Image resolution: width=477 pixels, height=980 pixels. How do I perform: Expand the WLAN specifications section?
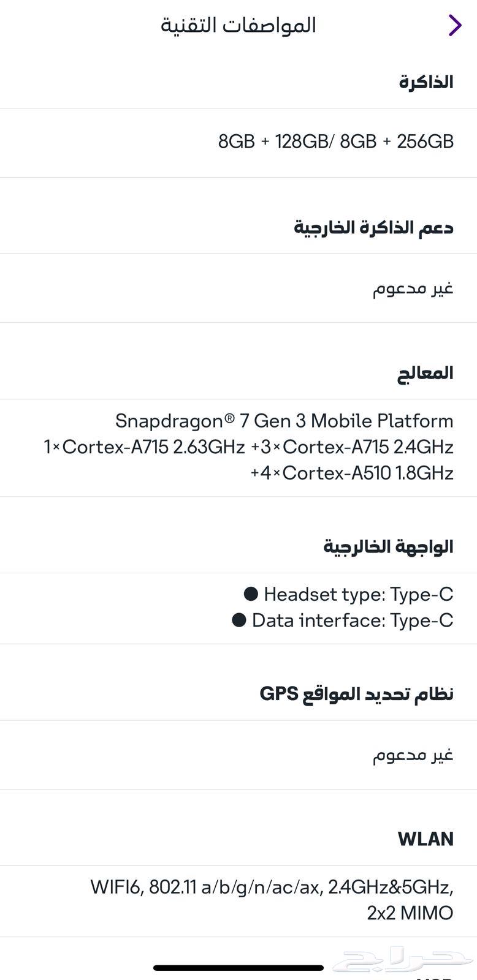pyautogui.click(x=425, y=839)
